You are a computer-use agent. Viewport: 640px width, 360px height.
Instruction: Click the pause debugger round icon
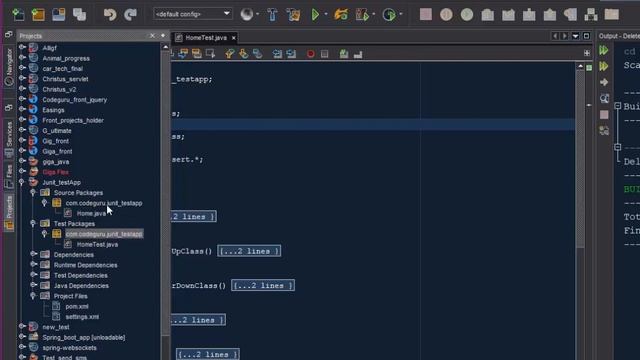(x=446, y=15)
